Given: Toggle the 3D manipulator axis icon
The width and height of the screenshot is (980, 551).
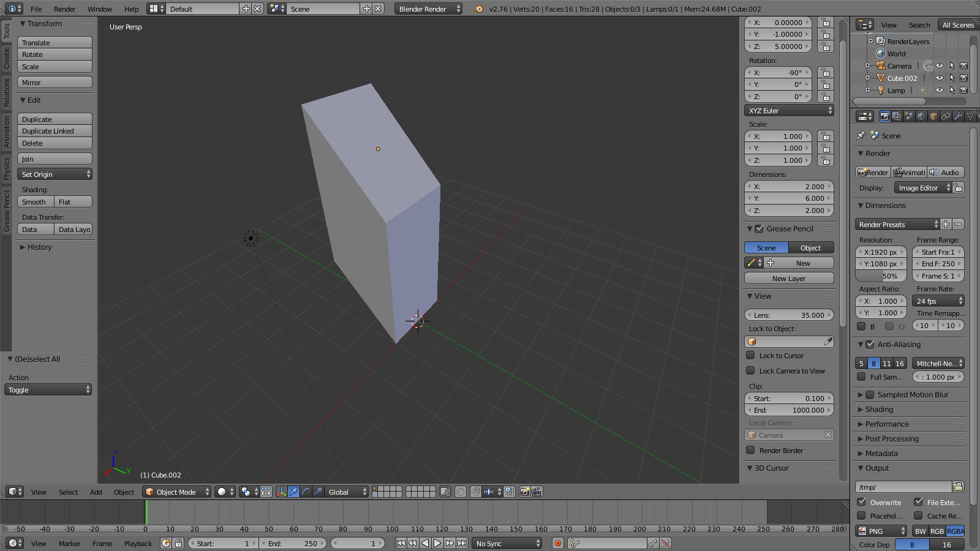Looking at the screenshot, I should (281, 492).
